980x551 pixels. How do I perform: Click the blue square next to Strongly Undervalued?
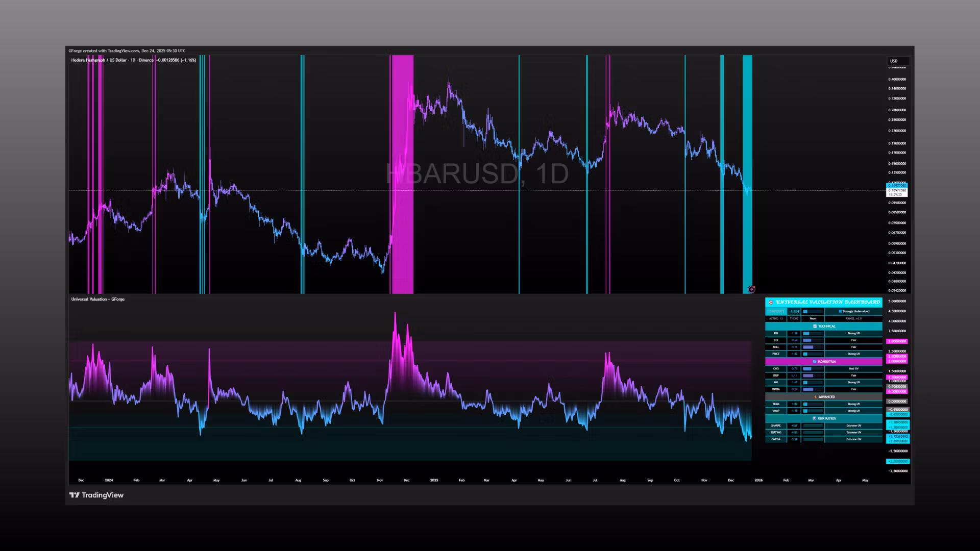(x=840, y=311)
